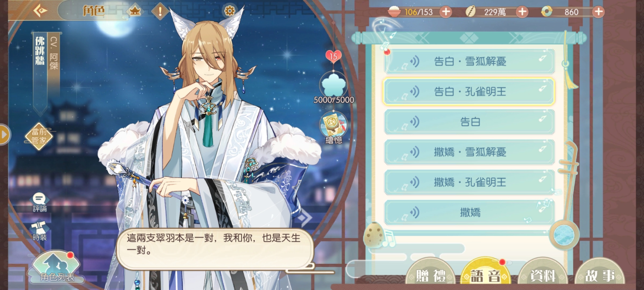The height and width of the screenshot is (290, 644).
Task: Open the palace crown icon
Action: coord(135,11)
